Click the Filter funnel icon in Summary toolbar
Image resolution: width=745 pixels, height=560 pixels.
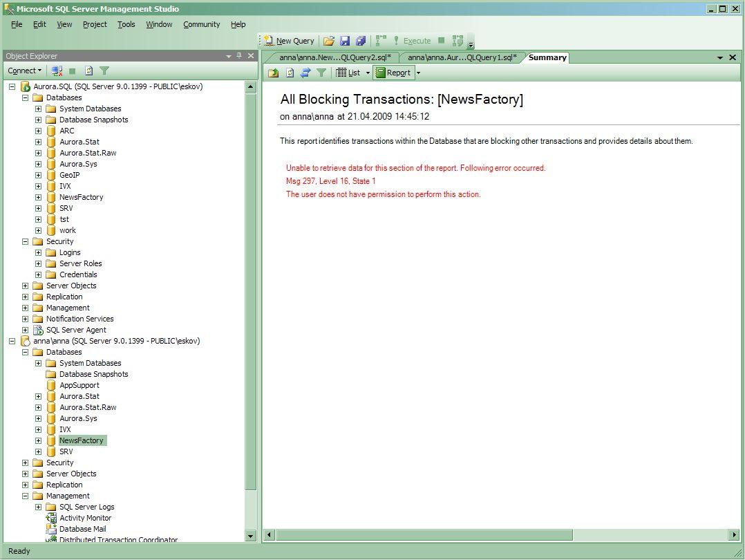point(321,73)
